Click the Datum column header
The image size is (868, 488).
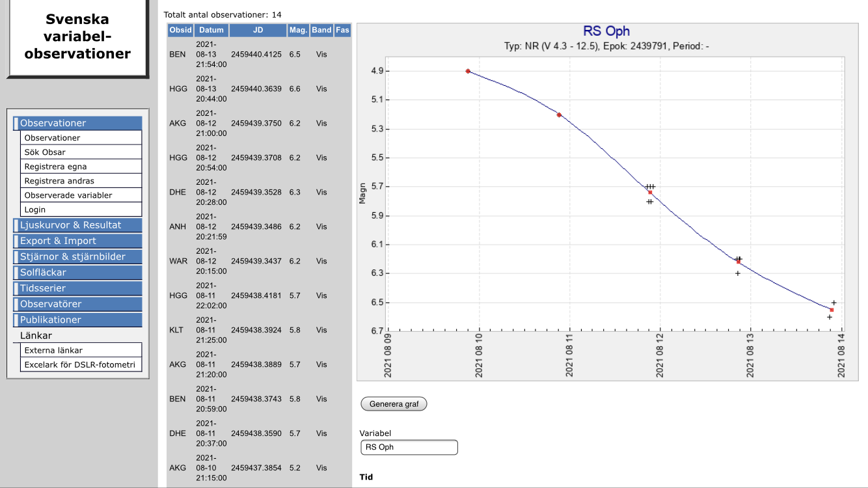[211, 30]
